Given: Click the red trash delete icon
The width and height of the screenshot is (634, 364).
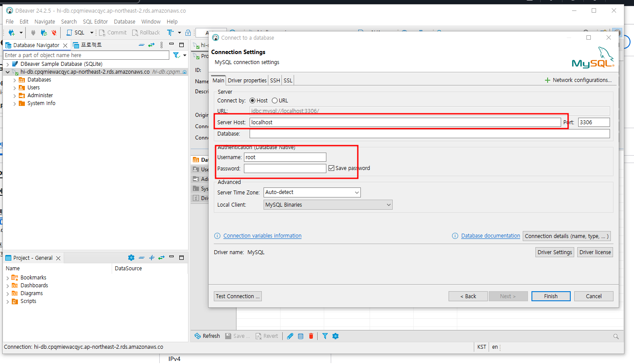Looking at the screenshot, I should tap(311, 336).
